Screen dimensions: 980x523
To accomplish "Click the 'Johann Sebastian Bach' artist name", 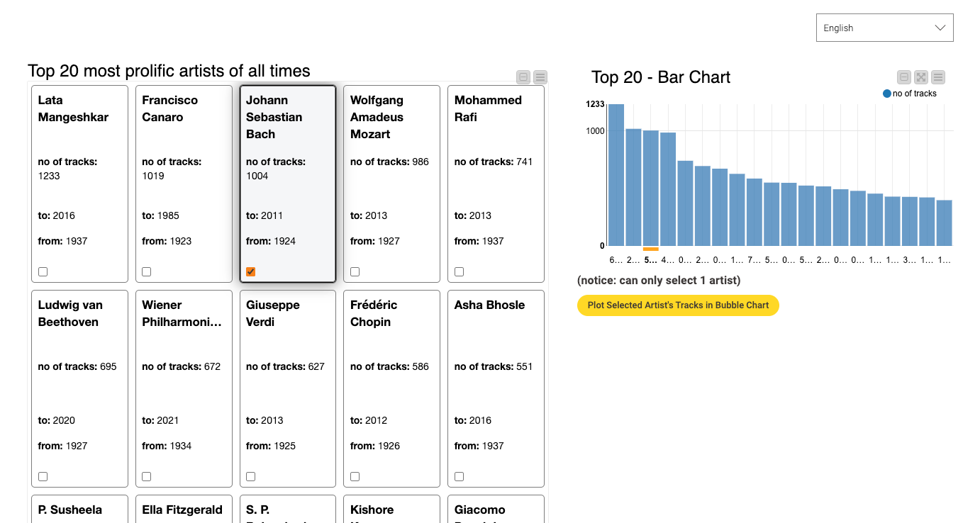I will click(x=274, y=117).
